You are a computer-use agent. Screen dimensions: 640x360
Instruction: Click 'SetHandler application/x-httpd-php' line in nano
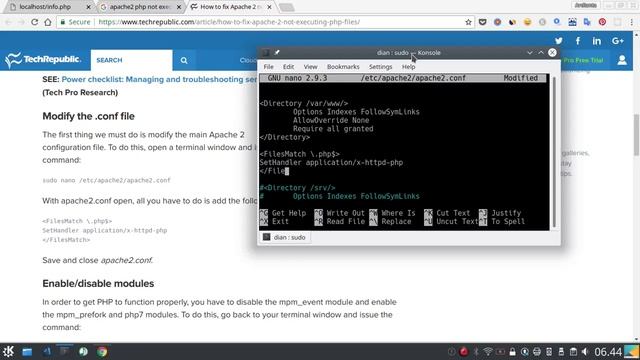point(331,162)
